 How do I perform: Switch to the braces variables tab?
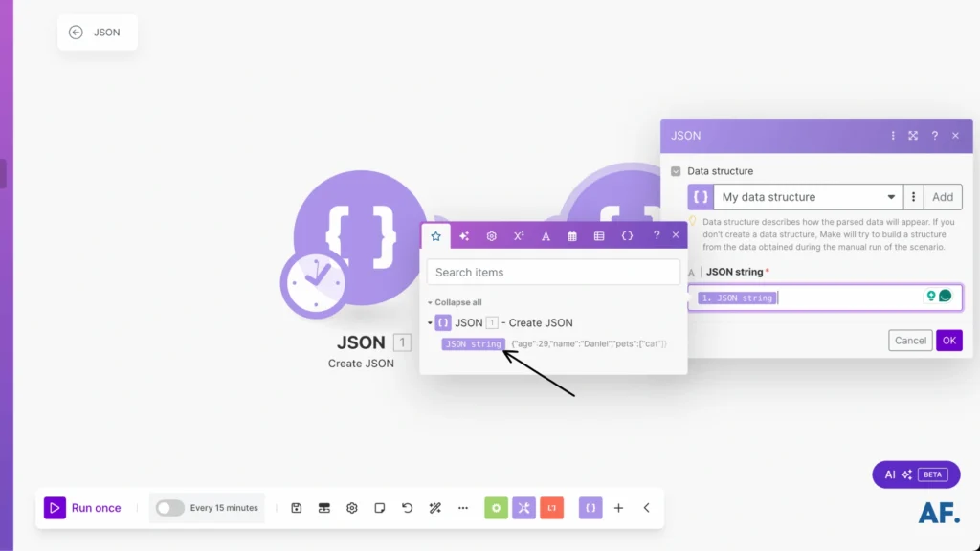click(627, 236)
